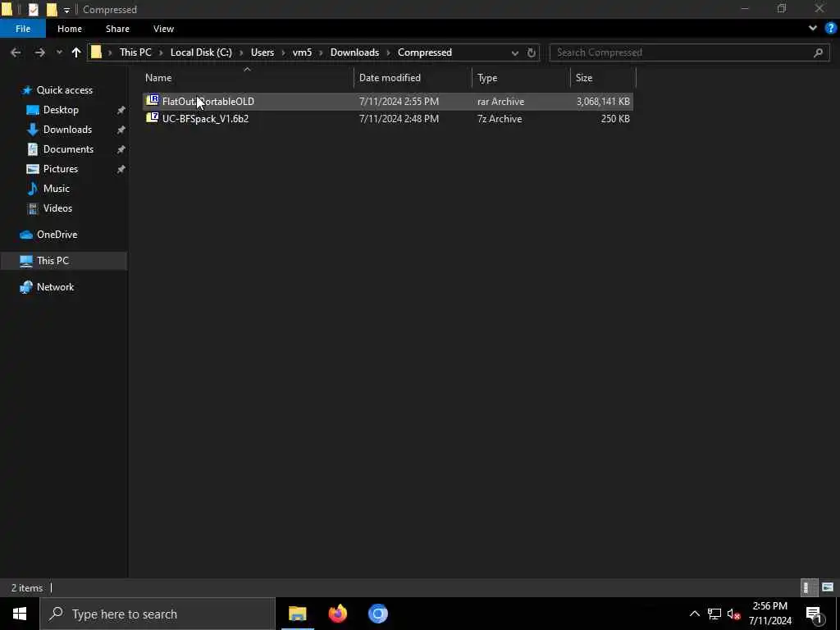The image size is (840, 630).
Task: Open Documents in the navigation pane
Action: 68,149
